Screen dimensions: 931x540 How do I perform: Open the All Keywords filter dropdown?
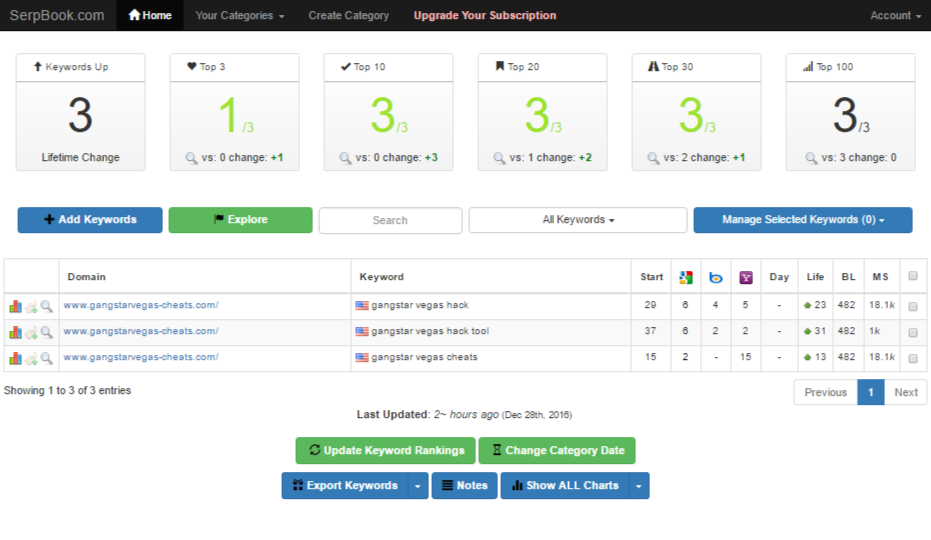click(x=578, y=220)
